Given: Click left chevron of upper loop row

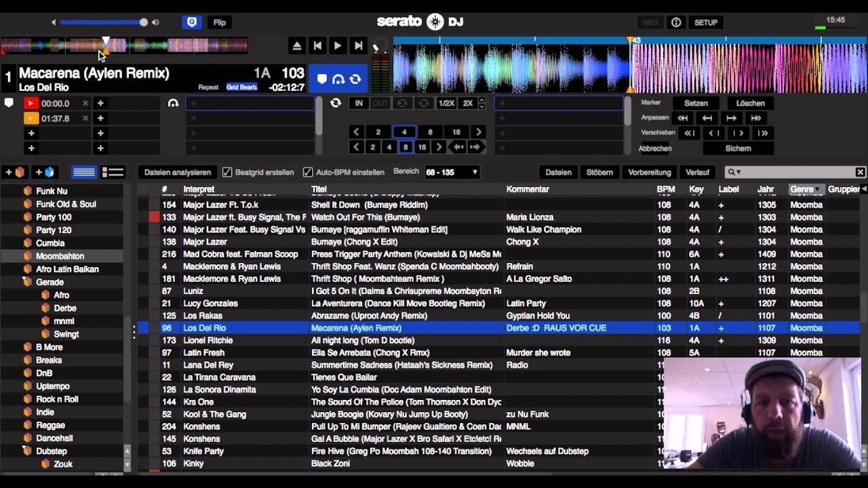Looking at the screenshot, I should coord(357,132).
